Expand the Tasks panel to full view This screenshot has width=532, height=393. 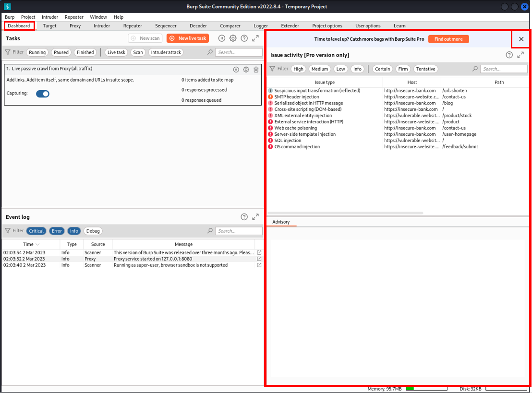coord(255,38)
